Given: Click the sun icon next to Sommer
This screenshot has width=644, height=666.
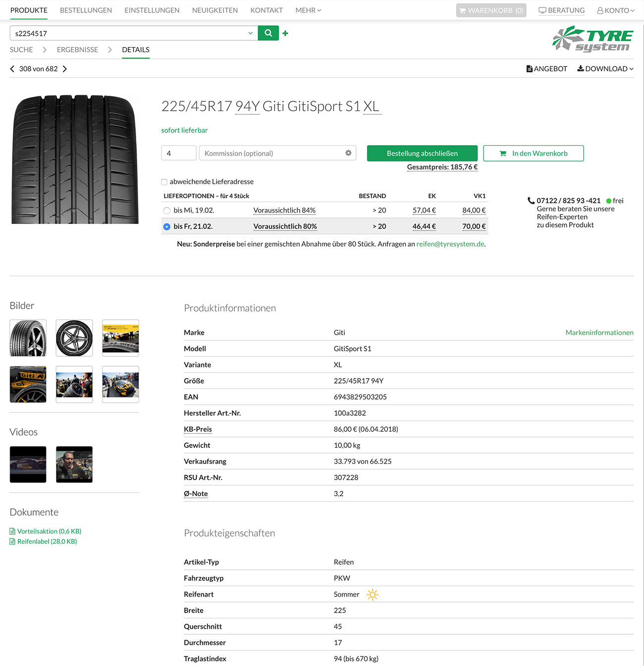Looking at the screenshot, I should [x=372, y=594].
